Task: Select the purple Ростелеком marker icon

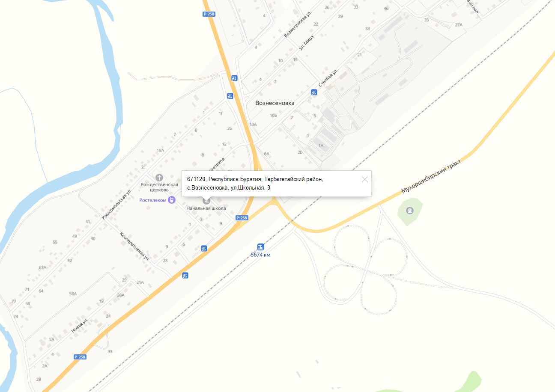Action: coord(171,200)
